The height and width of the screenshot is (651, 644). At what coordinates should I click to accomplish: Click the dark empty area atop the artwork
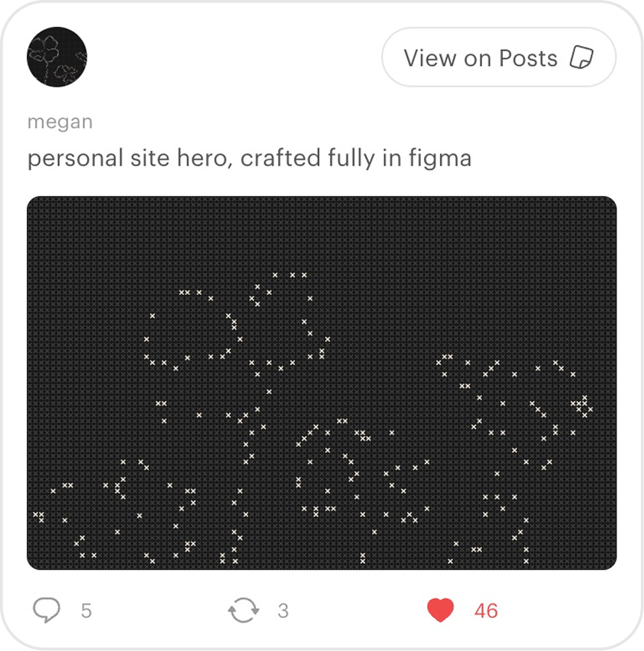click(x=322, y=232)
